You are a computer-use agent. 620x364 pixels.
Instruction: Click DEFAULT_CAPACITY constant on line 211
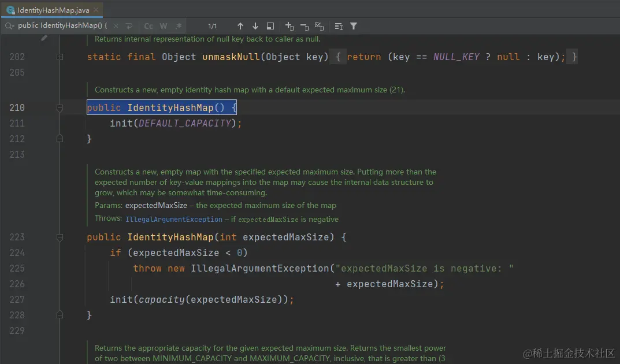click(185, 123)
